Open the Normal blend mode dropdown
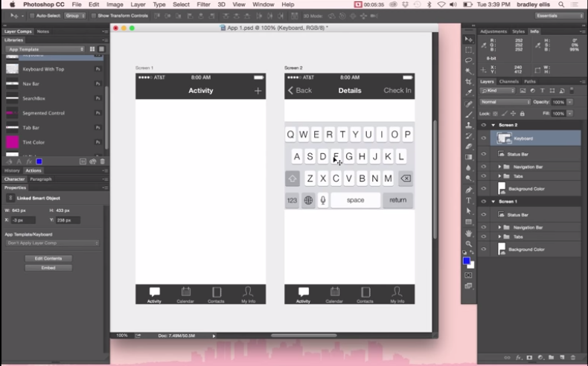The height and width of the screenshot is (366, 588). pyautogui.click(x=504, y=101)
